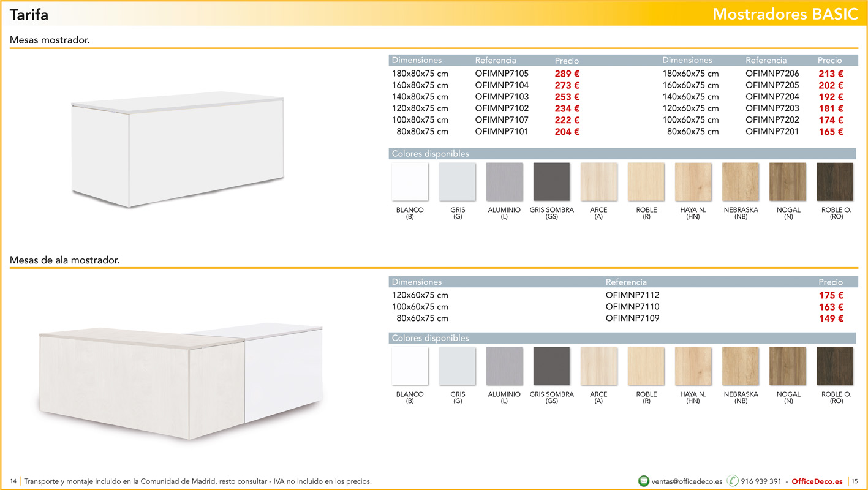Click the Mesas mostrador. section heading
The width and height of the screenshot is (868, 490).
tap(50, 40)
